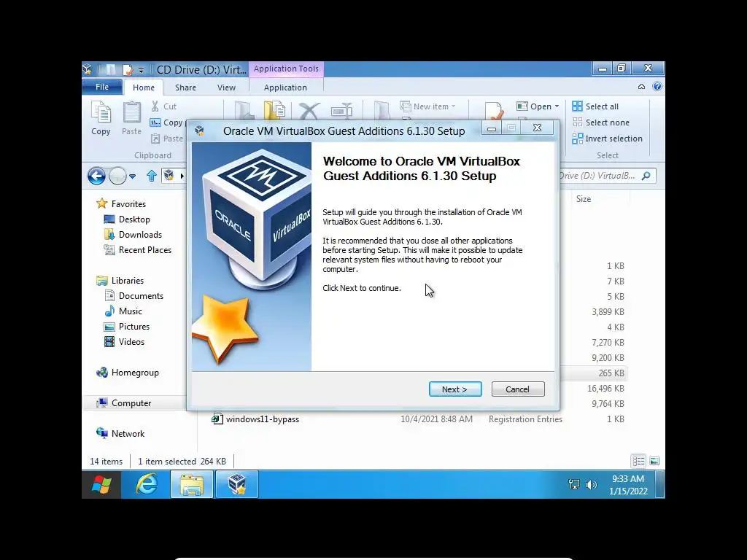The height and width of the screenshot is (560, 747).
Task: Click the Up one level arrow
Action: (152, 176)
